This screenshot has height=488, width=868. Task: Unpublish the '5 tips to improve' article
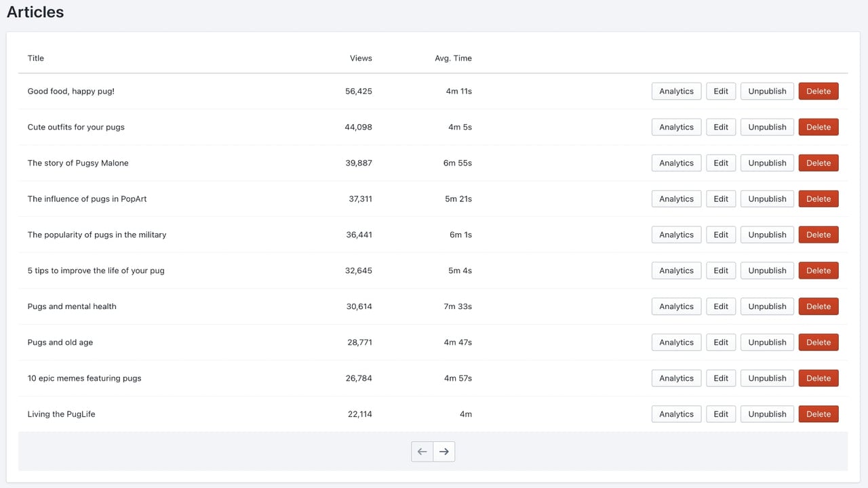pyautogui.click(x=767, y=271)
